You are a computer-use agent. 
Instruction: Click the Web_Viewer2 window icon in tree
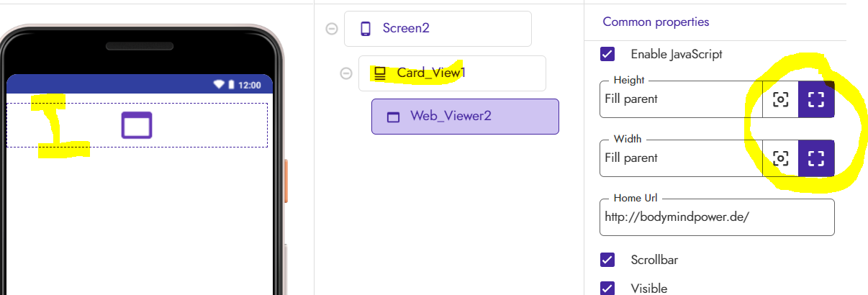[x=393, y=117]
